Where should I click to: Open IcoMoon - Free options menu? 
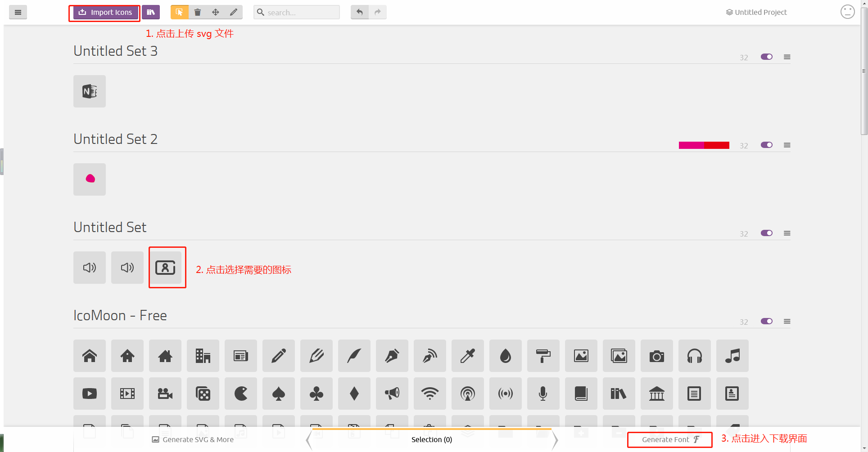[x=787, y=322]
